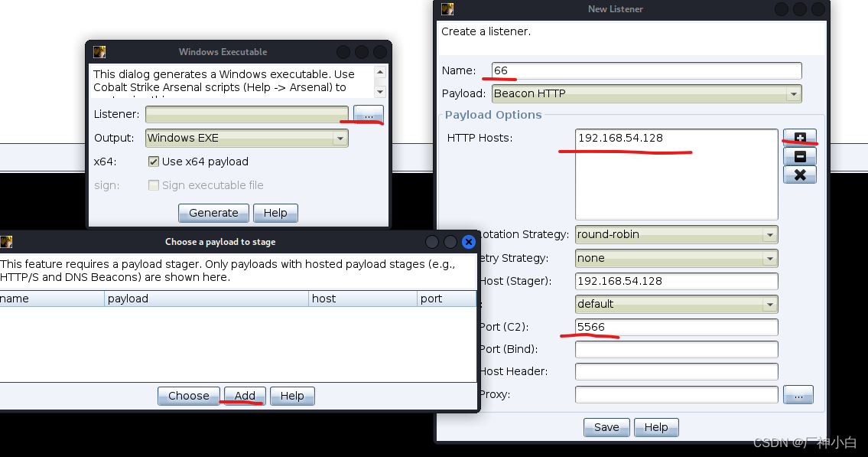Open the Payload Beacon HTTP dropdown
The width and height of the screenshot is (868, 457).
click(x=646, y=93)
